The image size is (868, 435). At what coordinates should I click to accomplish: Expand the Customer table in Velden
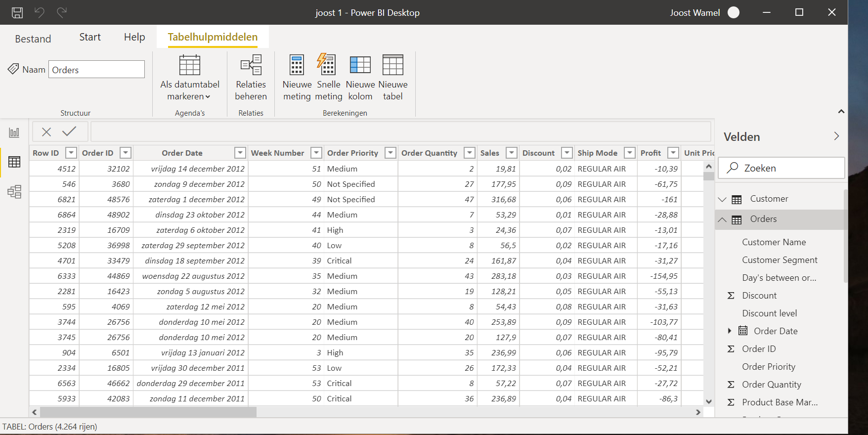722,199
